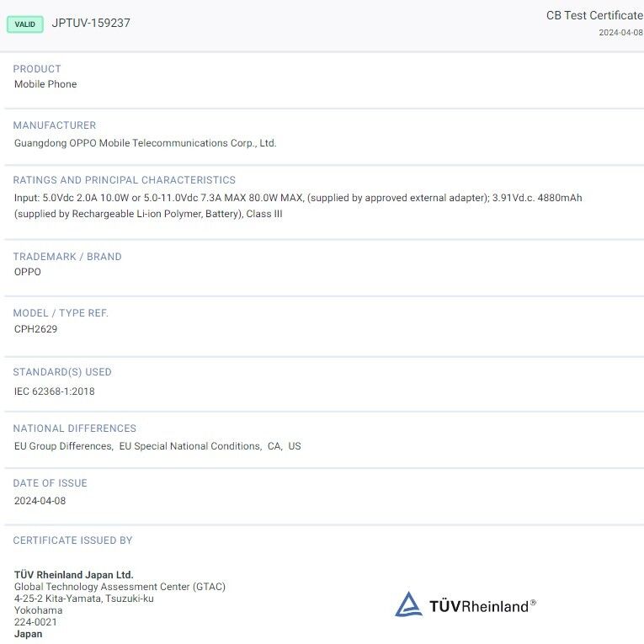Viewport: 644px width, 644px height.
Task: Click the DATE OF ISSUE label
Action: (x=51, y=483)
